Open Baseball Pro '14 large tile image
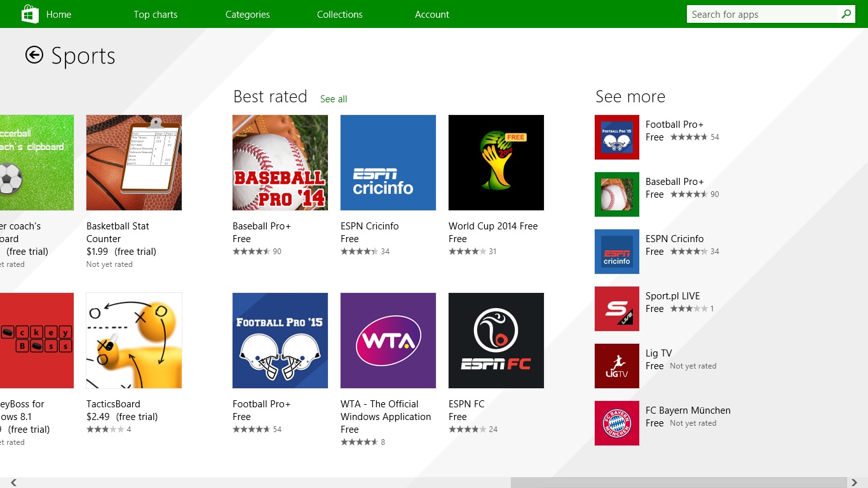868x488 pixels. [280, 163]
